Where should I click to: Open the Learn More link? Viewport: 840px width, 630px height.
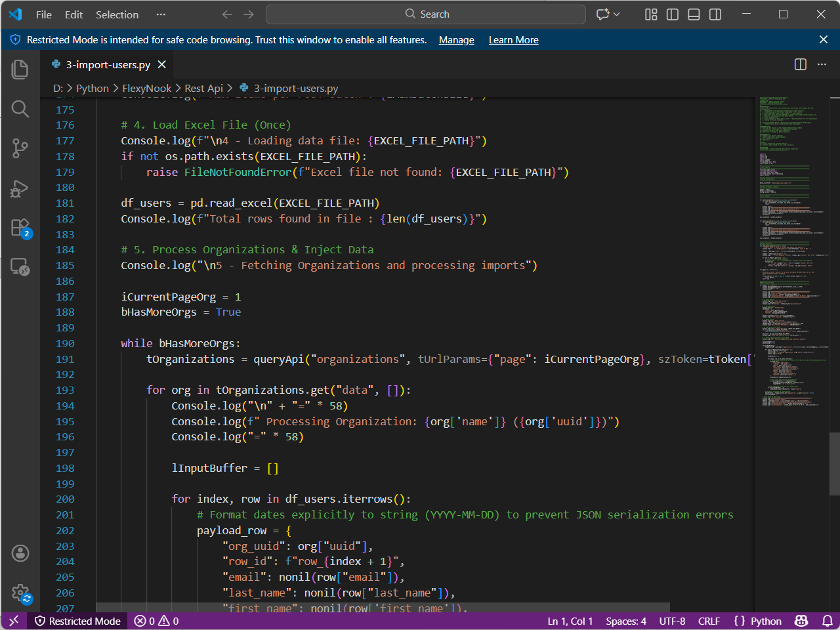click(x=514, y=40)
